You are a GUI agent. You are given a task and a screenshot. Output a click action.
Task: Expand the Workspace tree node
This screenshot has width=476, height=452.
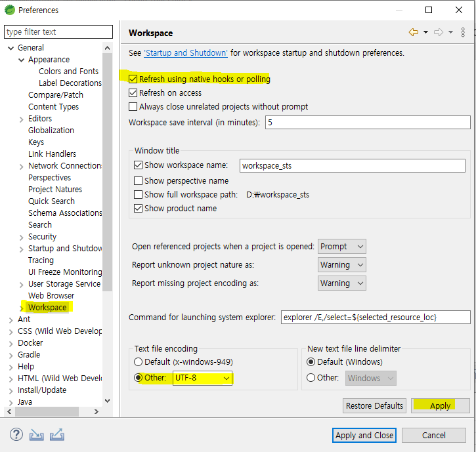coord(21,308)
